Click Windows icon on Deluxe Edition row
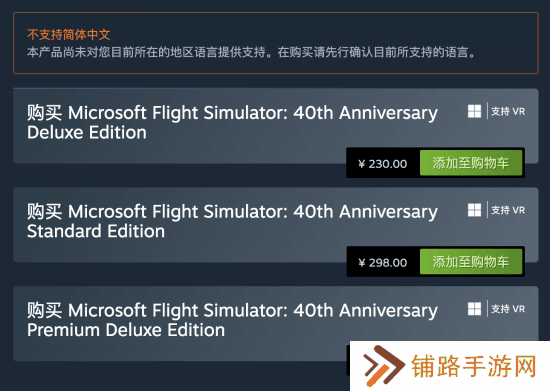550x391 pixels. point(474,112)
